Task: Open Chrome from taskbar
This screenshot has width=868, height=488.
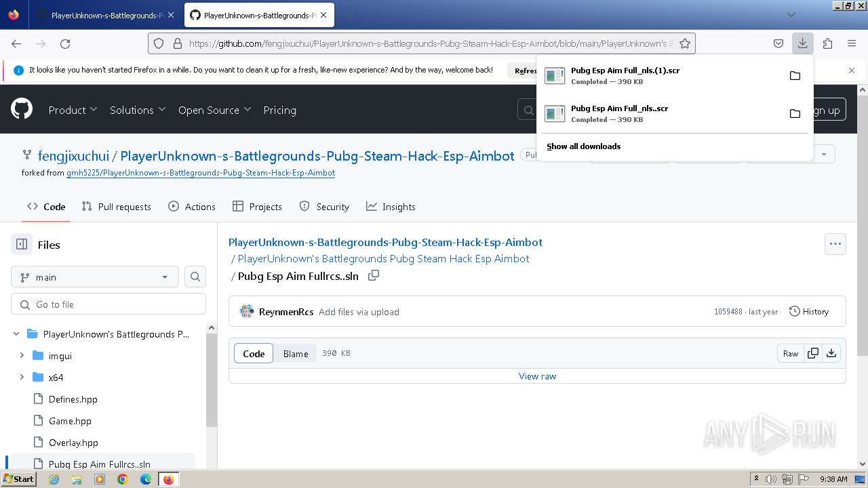Action: pos(123,479)
